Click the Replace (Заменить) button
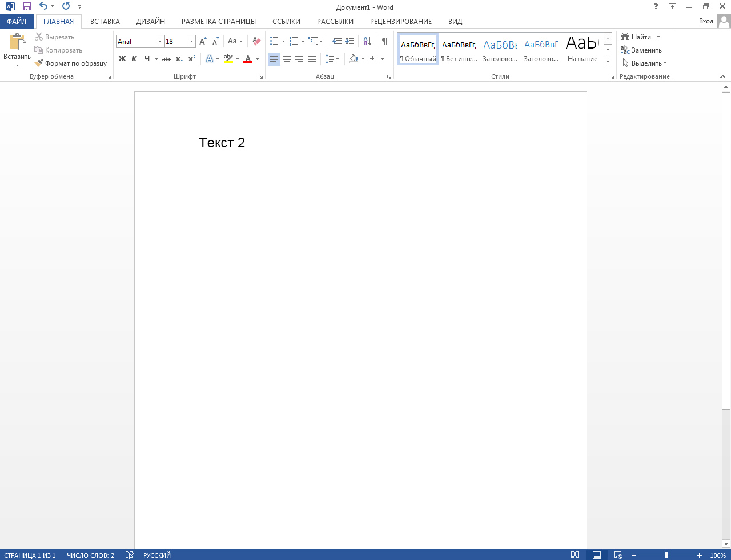 pos(641,50)
